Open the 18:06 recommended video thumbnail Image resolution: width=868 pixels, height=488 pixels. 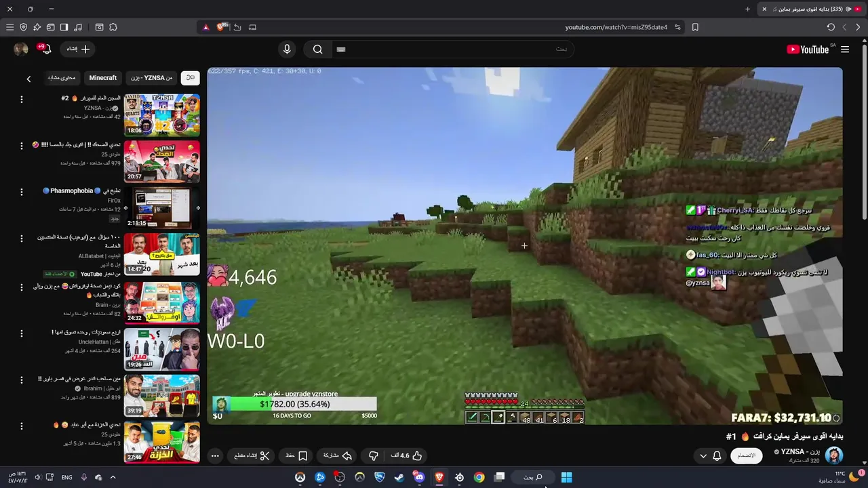pyautogui.click(x=161, y=115)
